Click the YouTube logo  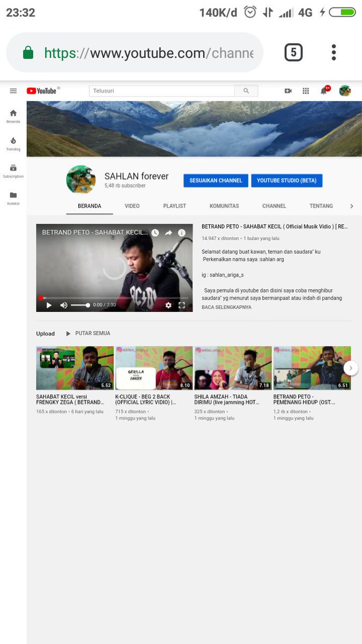click(42, 91)
